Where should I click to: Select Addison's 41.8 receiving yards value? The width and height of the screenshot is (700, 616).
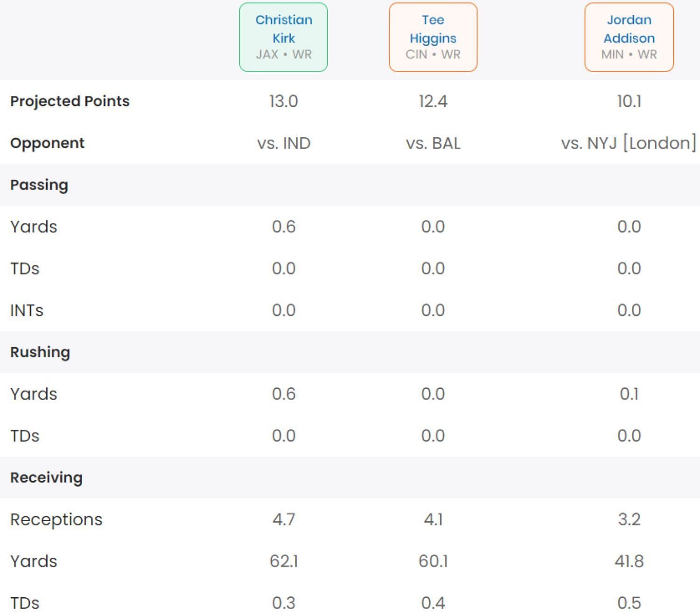click(x=629, y=561)
